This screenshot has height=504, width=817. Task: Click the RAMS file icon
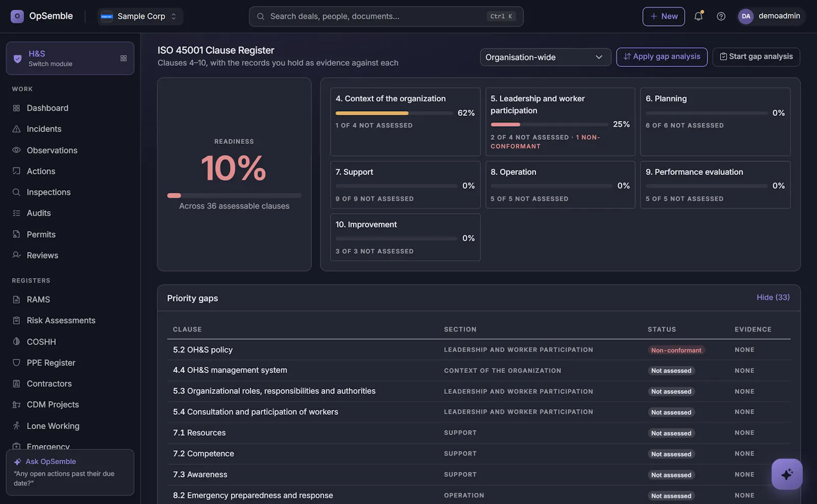tap(16, 299)
